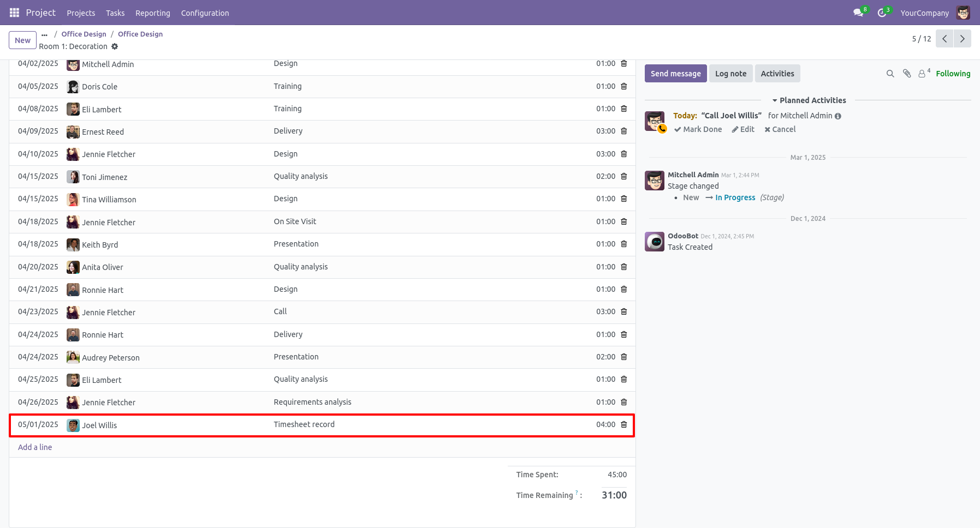The height and width of the screenshot is (528, 980).
Task: Click the chatter search magnifier icon
Action: (x=890, y=74)
